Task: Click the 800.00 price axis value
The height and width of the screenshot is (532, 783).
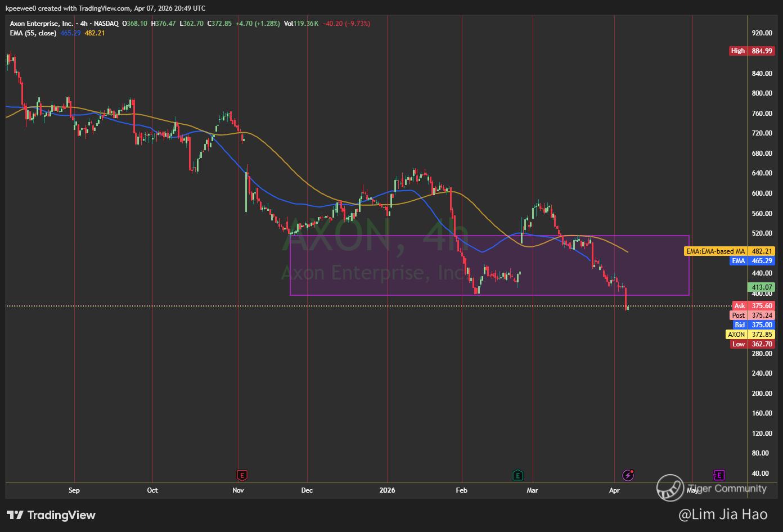Action: click(x=762, y=93)
